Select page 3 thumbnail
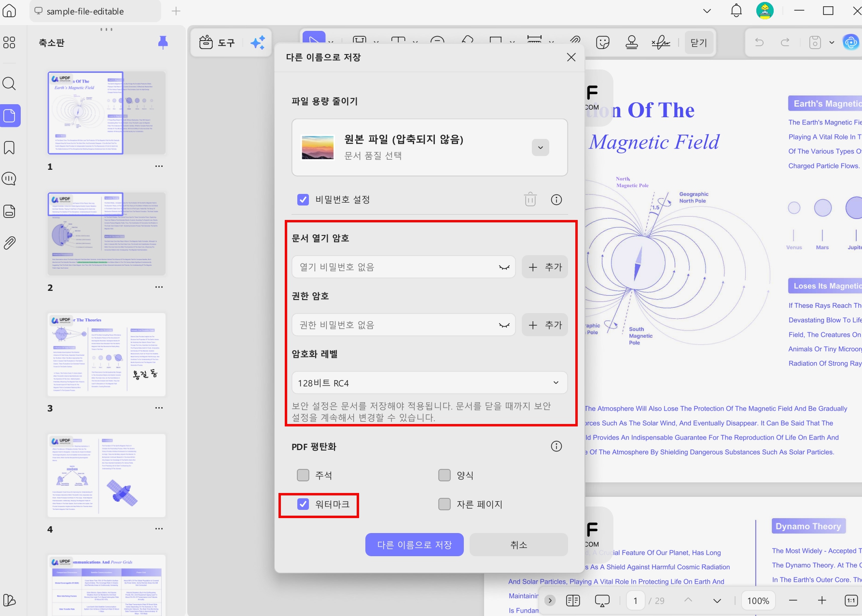This screenshot has height=616, width=862. click(107, 355)
